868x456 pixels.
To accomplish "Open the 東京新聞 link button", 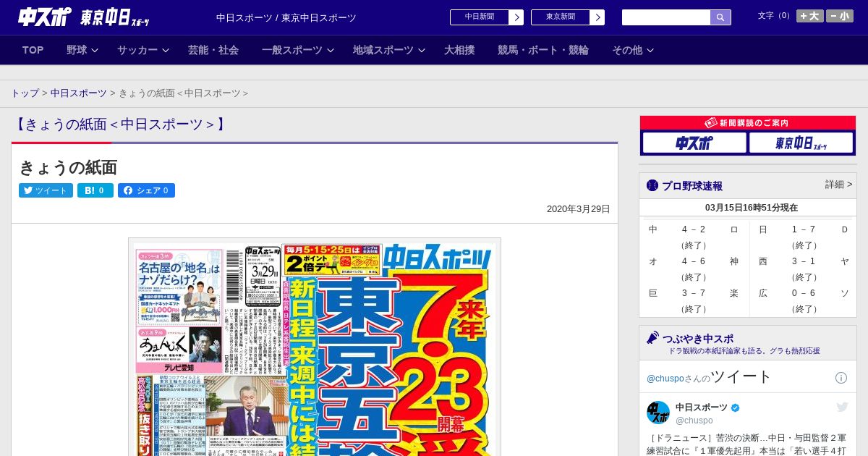I will (x=560, y=17).
